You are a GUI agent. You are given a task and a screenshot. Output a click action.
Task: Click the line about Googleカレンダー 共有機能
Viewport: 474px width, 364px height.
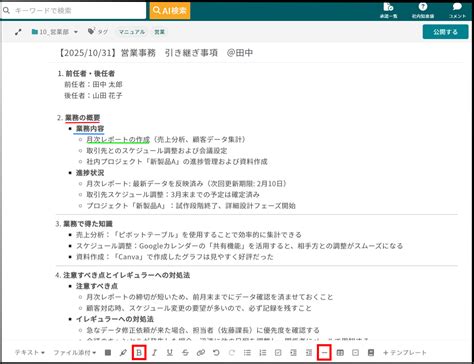point(239,246)
